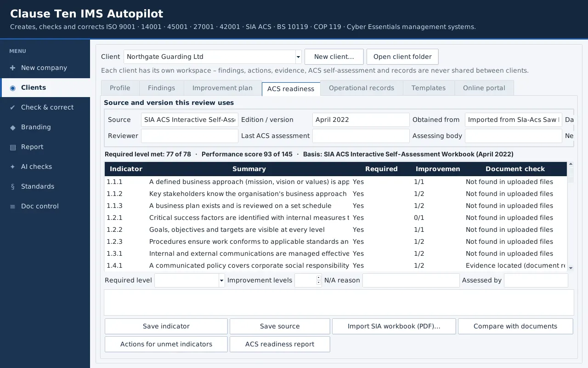Open the Templates tab
This screenshot has width=588, height=368.
pyautogui.click(x=429, y=88)
